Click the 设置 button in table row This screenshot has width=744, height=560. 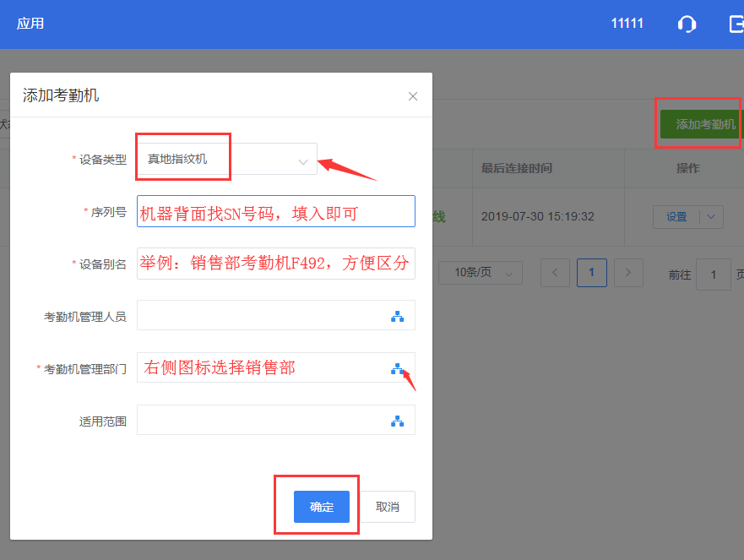(x=676, y=216)
